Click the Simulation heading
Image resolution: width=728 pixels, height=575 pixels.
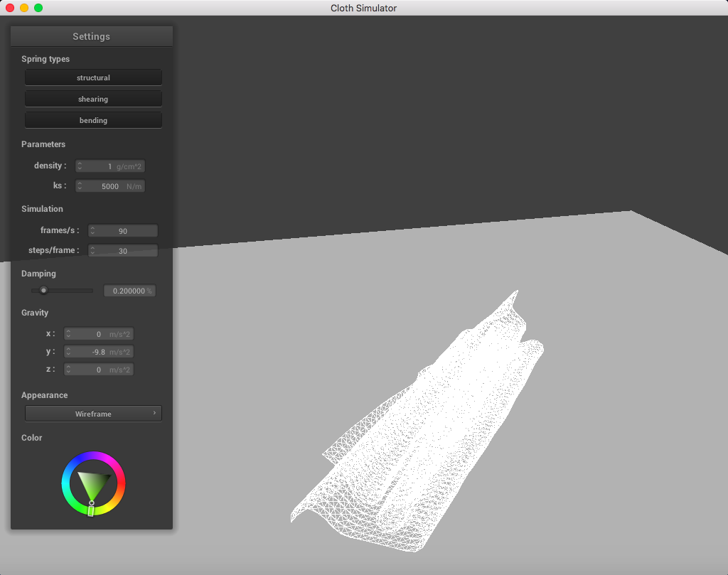42,209
